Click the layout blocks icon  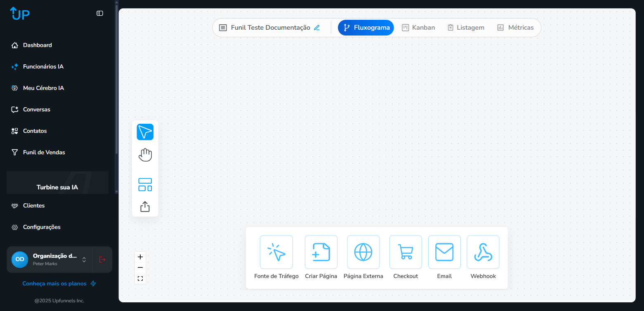pyautogui.click(x=145, y=184)
